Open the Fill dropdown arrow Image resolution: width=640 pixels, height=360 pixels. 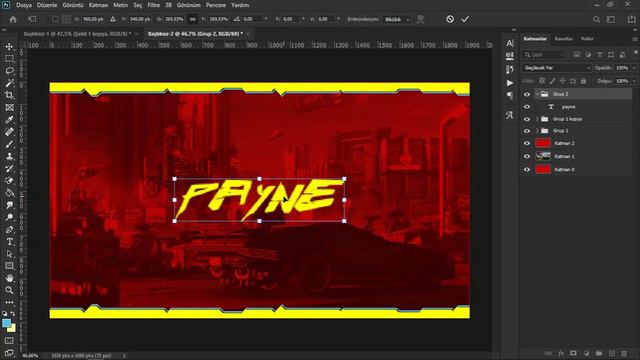coord(634,81)
